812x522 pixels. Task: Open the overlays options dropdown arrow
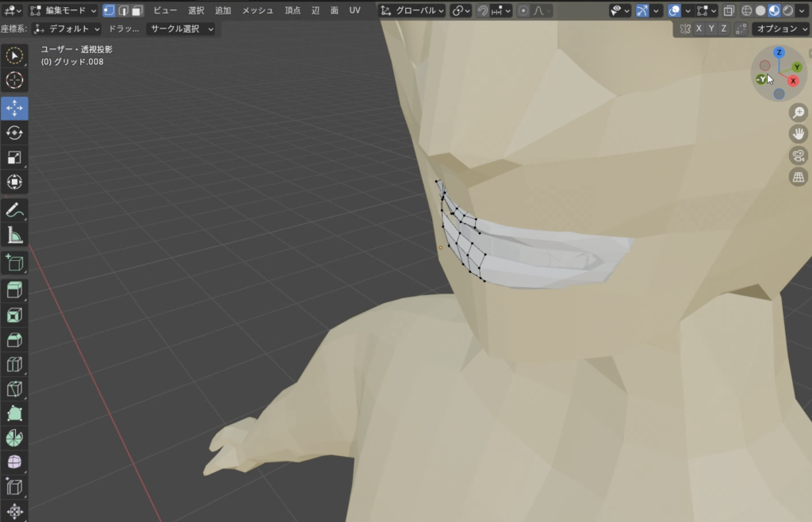(x=688, y=10)
